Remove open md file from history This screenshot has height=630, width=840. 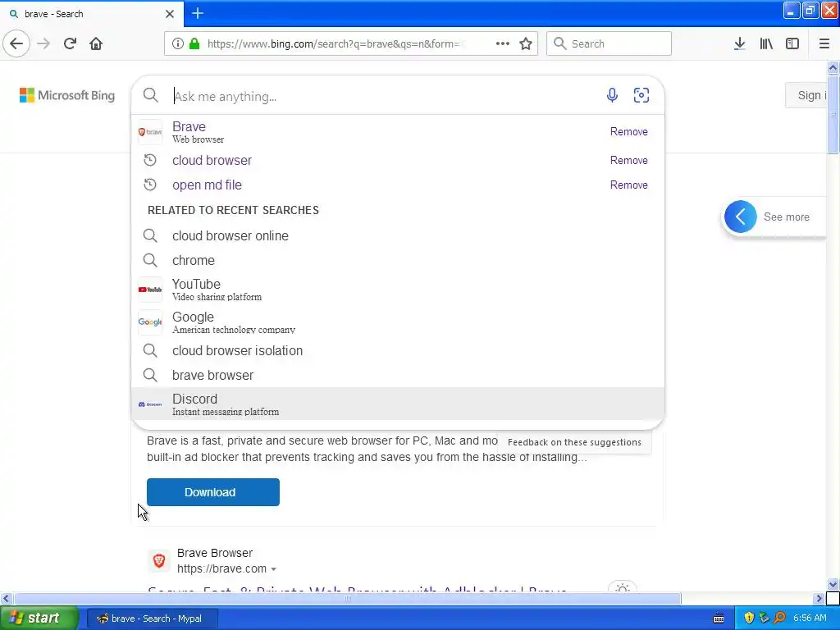tap(629, 185)
